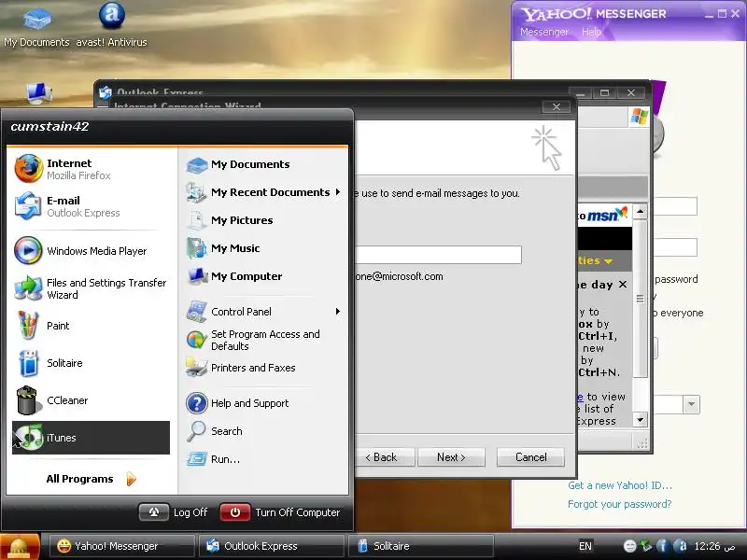Image resolution: width=747 pixels, height=560 pixels.
Task: Open My Music folder
Action: click(263, 248)
